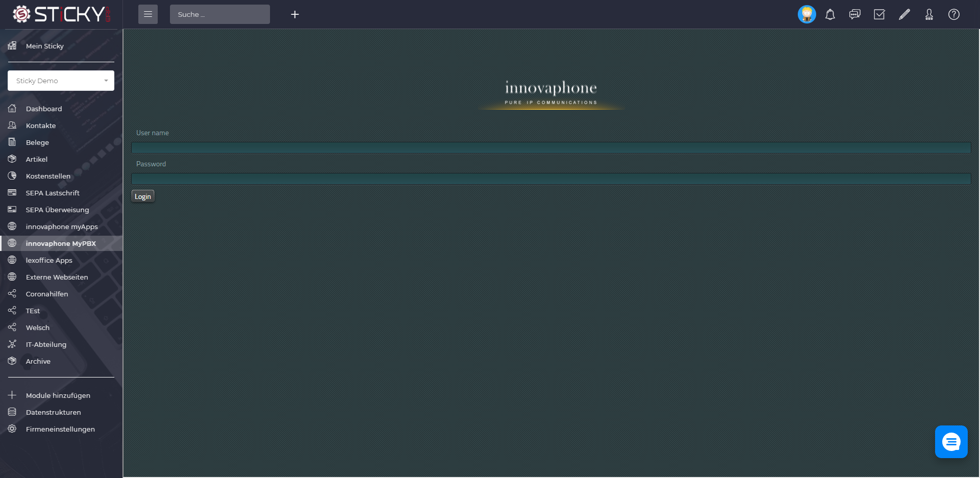Click the user roles person icon
Viewport: 980px width, 478px height.
click(929, 14)
